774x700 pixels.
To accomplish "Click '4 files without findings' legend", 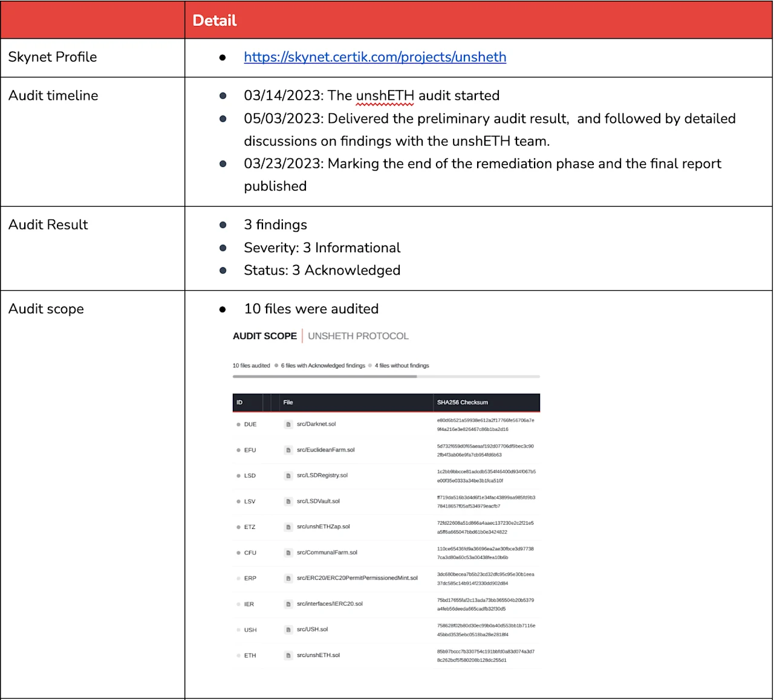I will (x=402, y=366).
